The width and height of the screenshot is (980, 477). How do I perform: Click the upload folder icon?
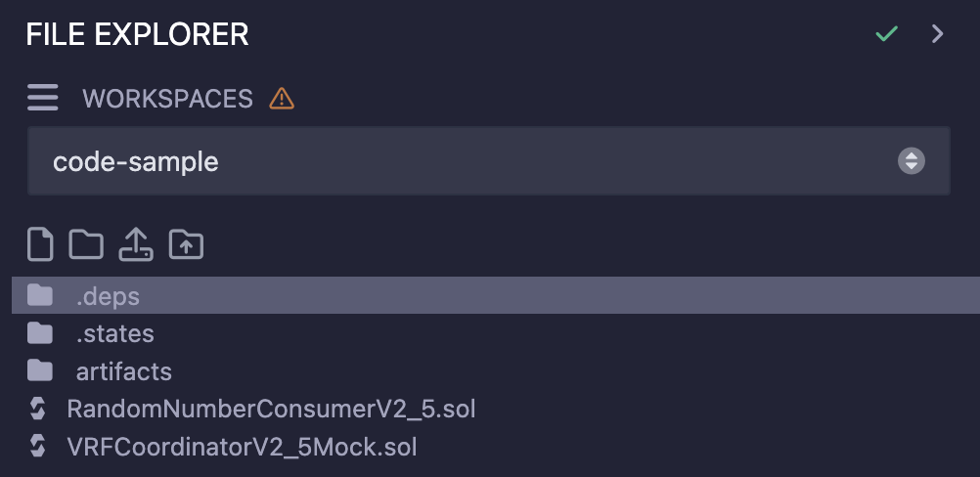coord(186,243)
